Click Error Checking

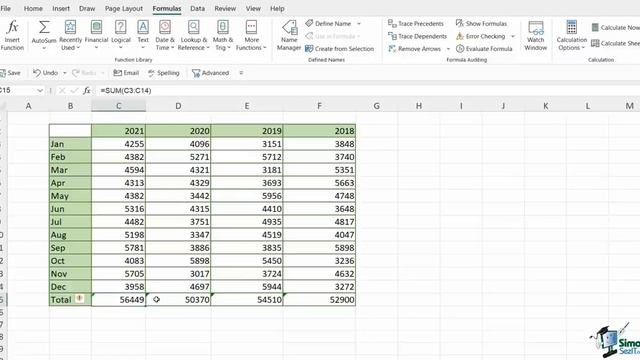(x=481, y=36)
